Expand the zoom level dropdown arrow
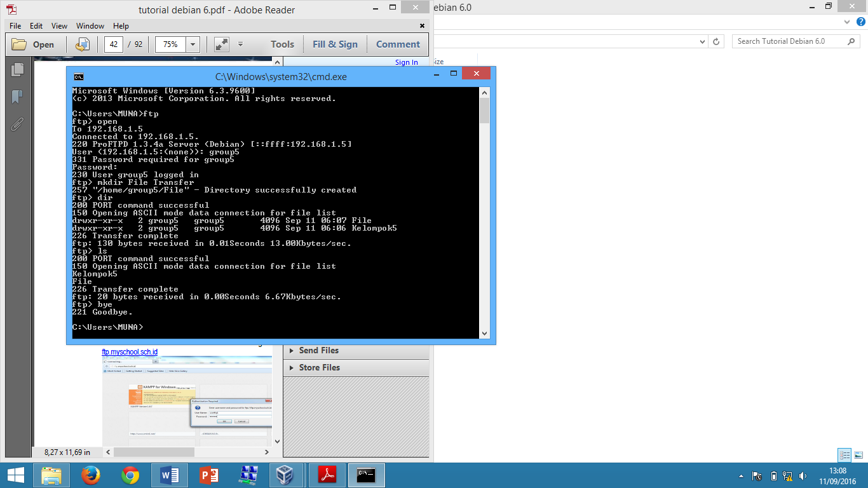This screenshot has height=488, width=868. (193, 44)
